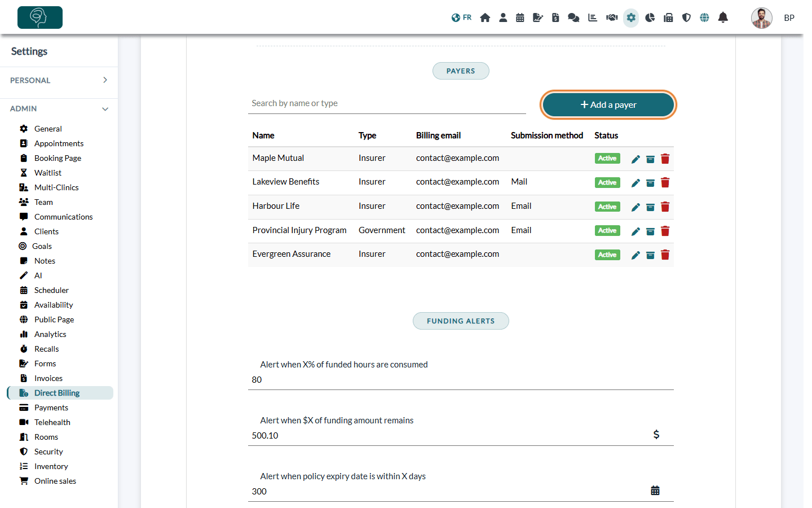Click the Active status badge for Harbour Life

(607, 207)
